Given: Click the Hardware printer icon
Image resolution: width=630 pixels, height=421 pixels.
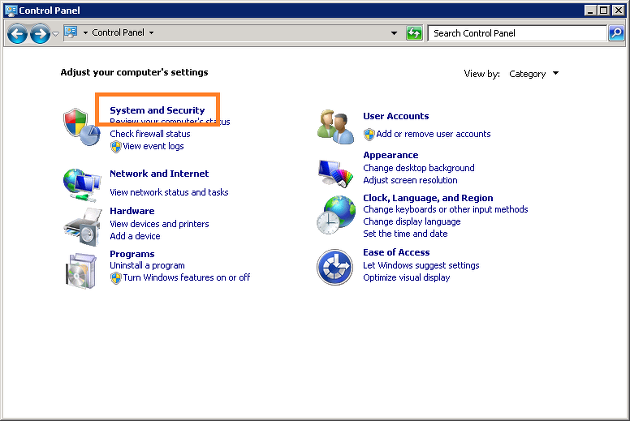Looking at the screenshot, I should [82, 227].
